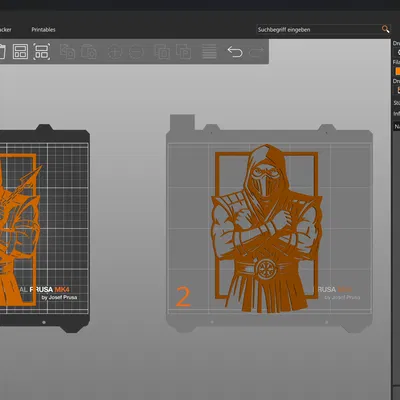
Task: Click the orange filament color swatch
Action: [x=398, y=71]
